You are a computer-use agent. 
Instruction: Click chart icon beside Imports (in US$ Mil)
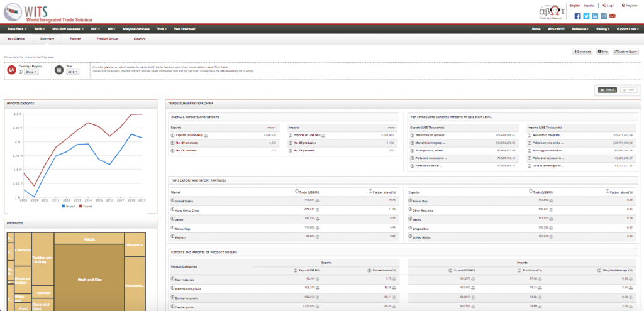(324, 136)
